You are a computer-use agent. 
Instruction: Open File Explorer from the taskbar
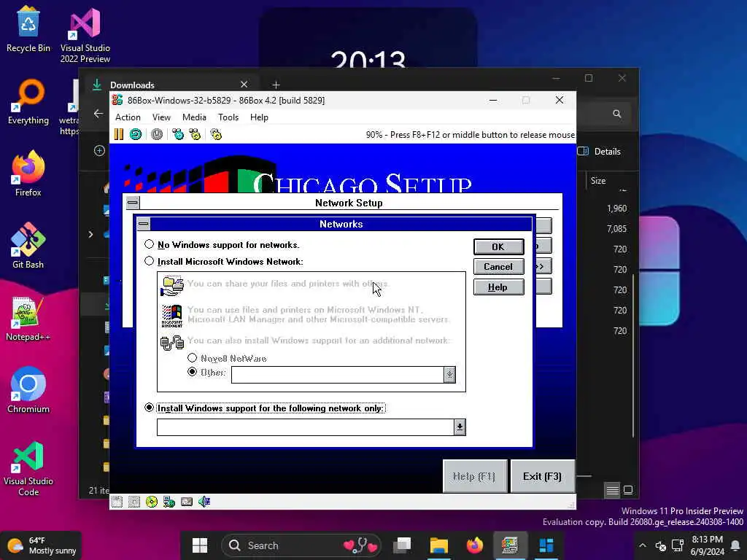click(438, 545)
